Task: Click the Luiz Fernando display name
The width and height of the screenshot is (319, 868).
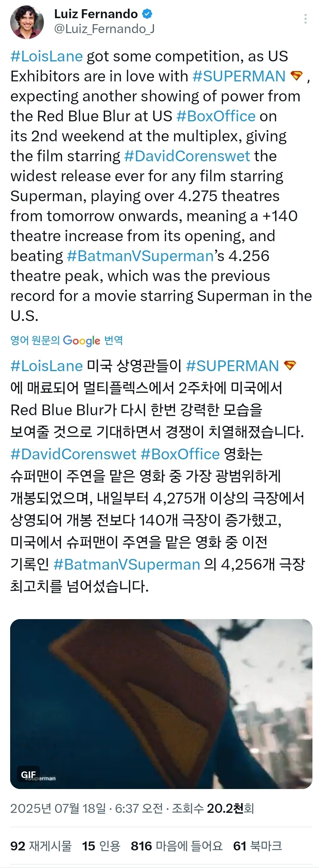Action: coord(96,14)
